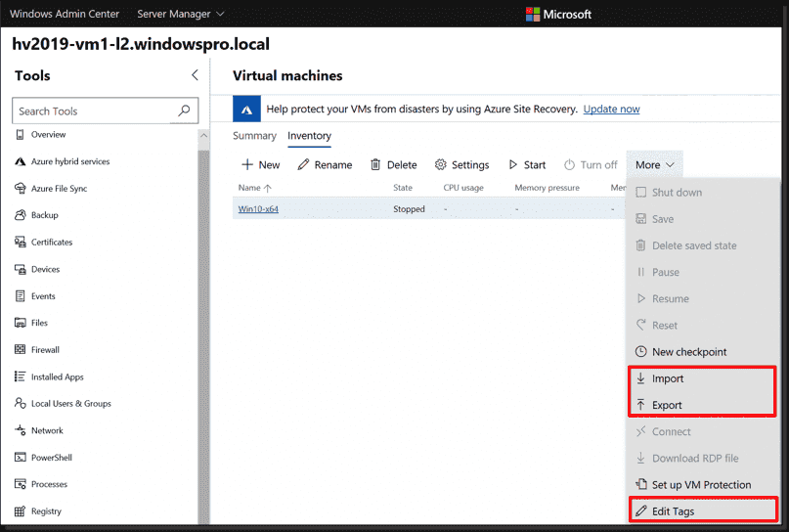The width and height of the screenshot is (789, 532).
Task: Start the selected virtual machine
Action: (x=527, y=164)
